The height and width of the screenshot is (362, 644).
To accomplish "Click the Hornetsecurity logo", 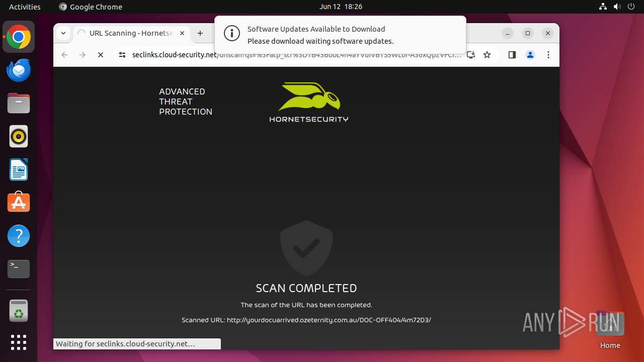I will click(309, 102).
